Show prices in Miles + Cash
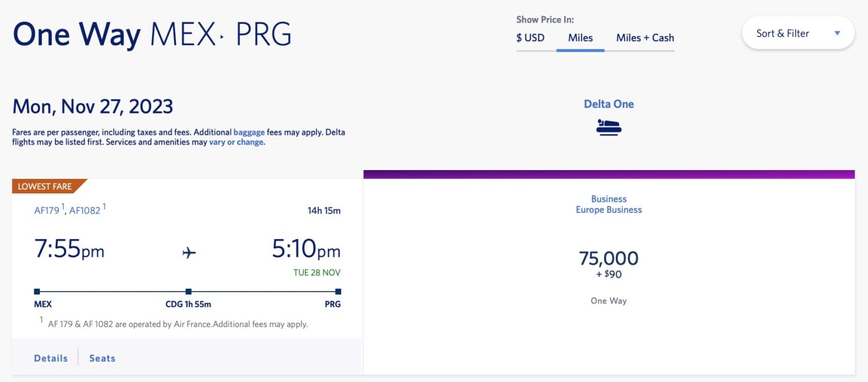 [x=645, y=38]
